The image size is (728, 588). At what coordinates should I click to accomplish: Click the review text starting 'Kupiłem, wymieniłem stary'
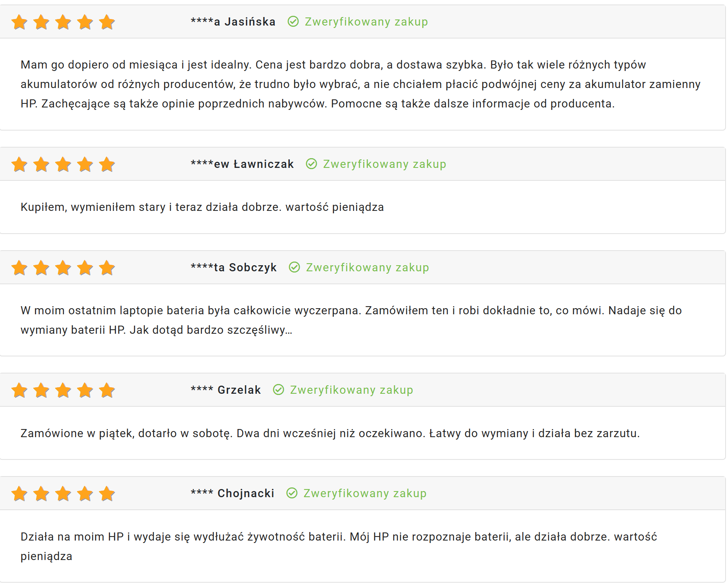pyautogui.click(x=202, y=207)
